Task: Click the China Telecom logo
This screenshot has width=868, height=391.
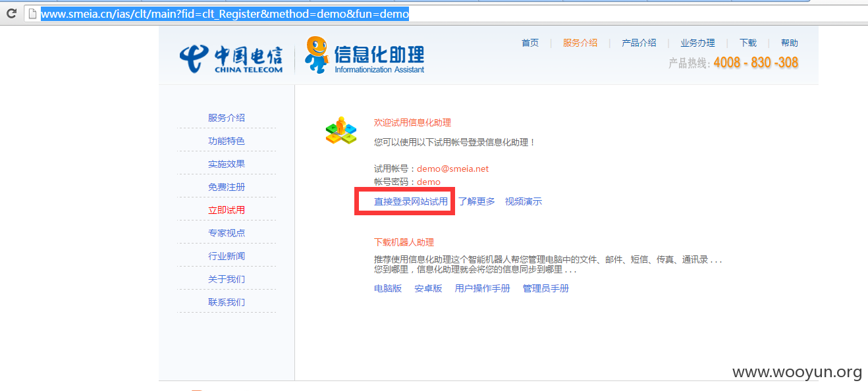Action: click(231, 58)
